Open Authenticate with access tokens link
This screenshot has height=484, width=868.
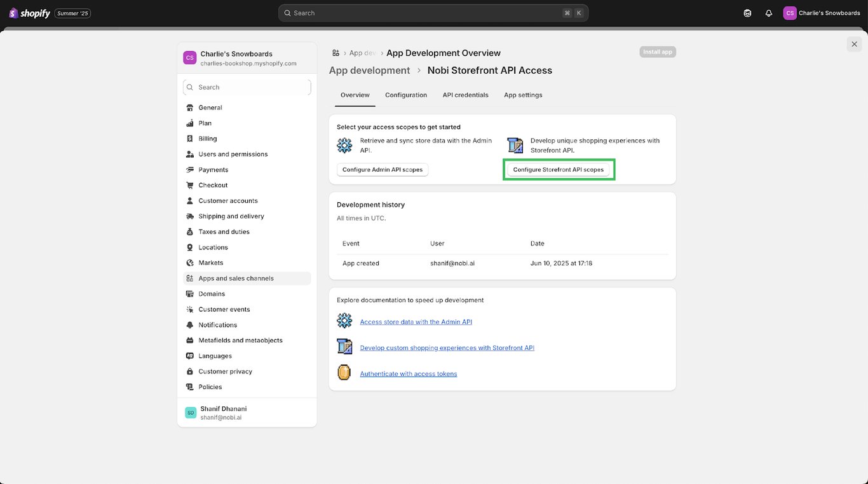(408, 374)
